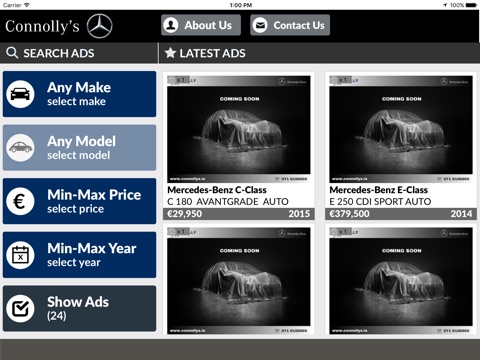Open the ad photo below the E-Class
480x360 pixels.
pos(401,281)
